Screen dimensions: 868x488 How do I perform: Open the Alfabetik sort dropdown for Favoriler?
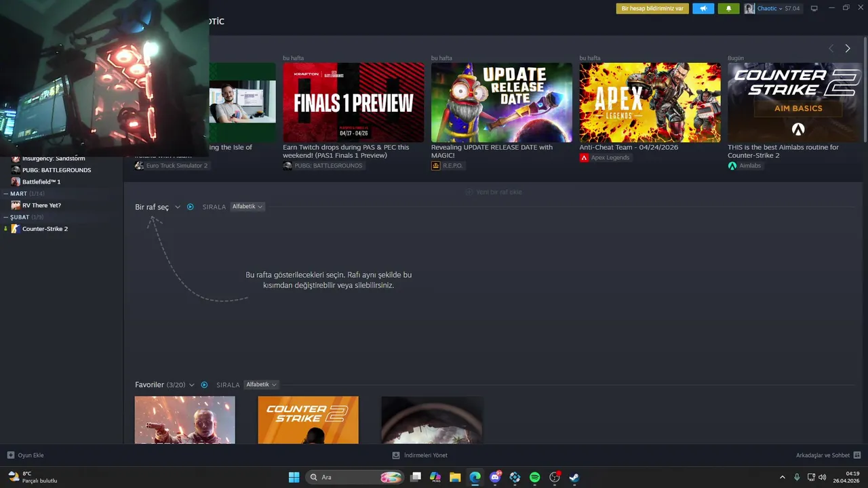261,385
